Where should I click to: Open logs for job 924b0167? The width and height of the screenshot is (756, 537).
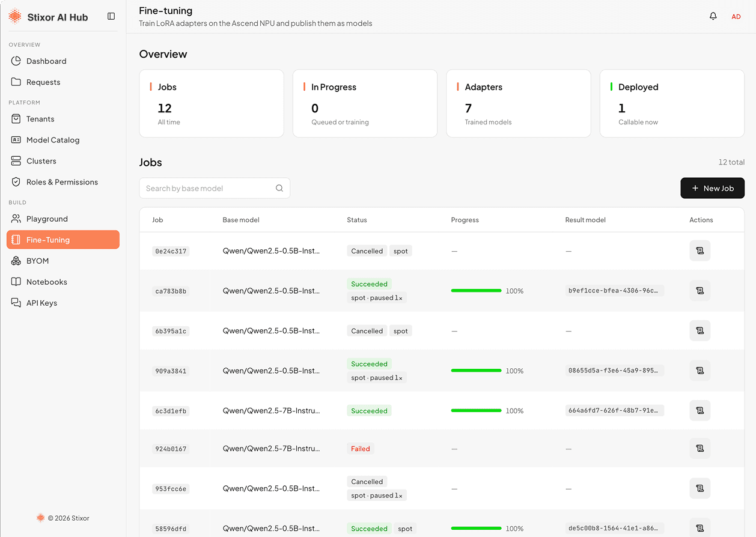point(700,448)
